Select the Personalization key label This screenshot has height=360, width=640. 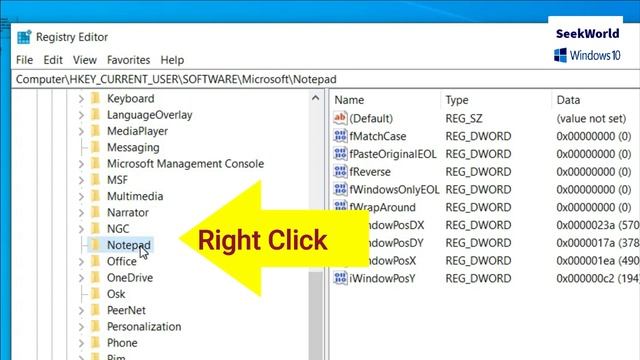tap(144, 327)
